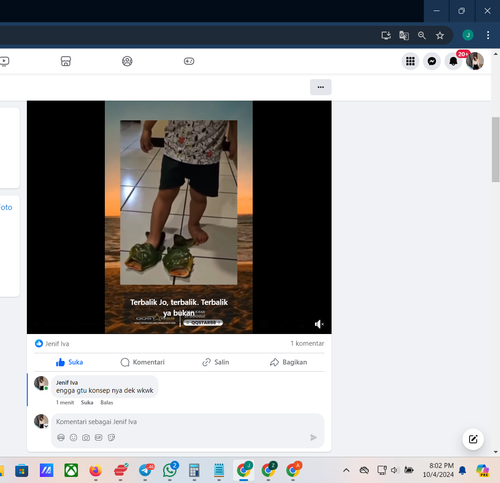Open the Facebook menu grid icon
This screenshot has height=483, width=500.
410,61
